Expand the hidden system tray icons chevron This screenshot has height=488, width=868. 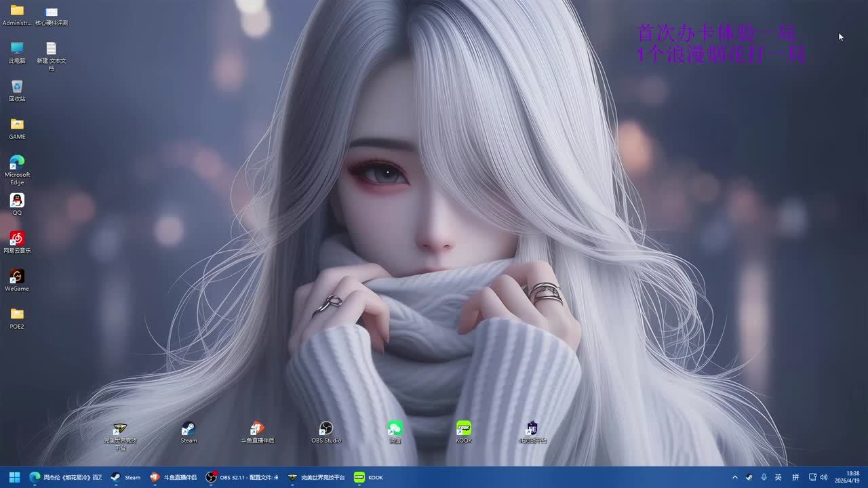pos(734,477)
